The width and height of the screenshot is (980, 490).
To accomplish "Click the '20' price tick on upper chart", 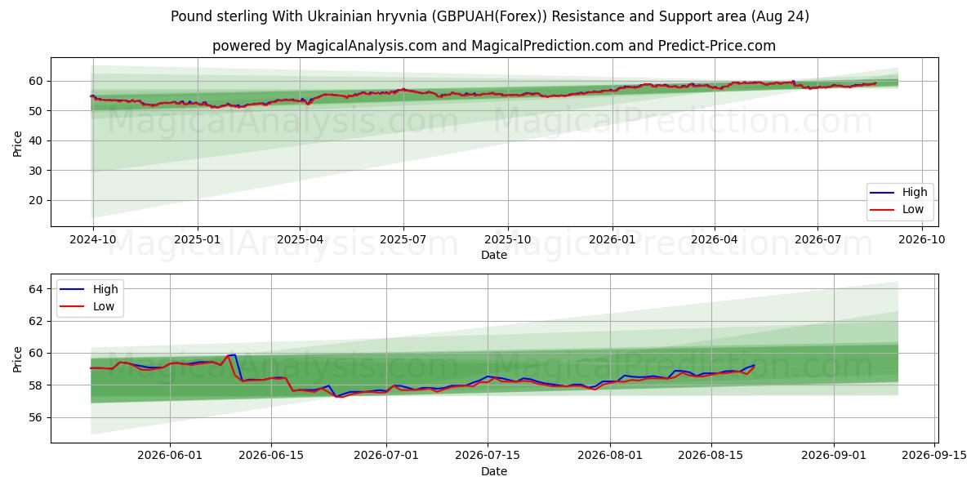I will (37, 200).
